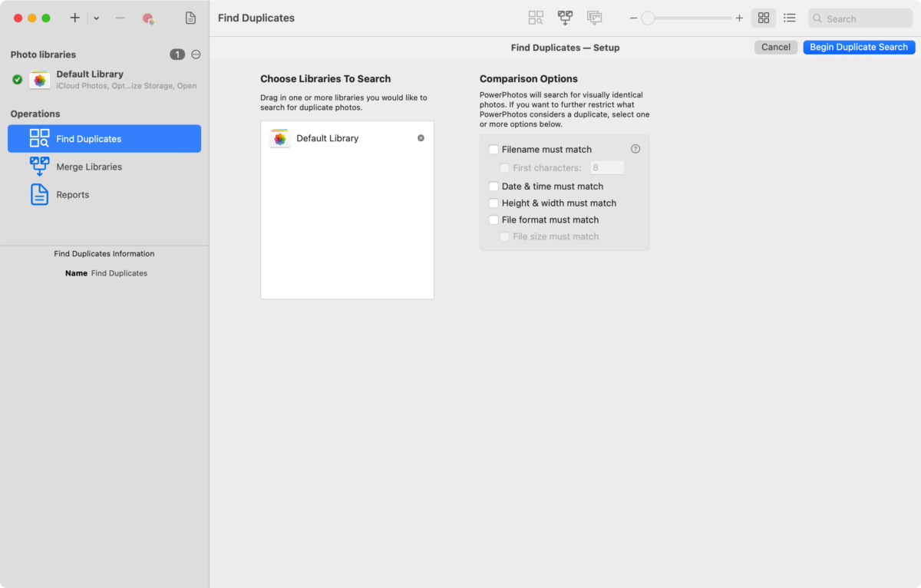Click the magnifying glass in the Search field
Viewport: 921px width, 588px height.
[817, 18]
